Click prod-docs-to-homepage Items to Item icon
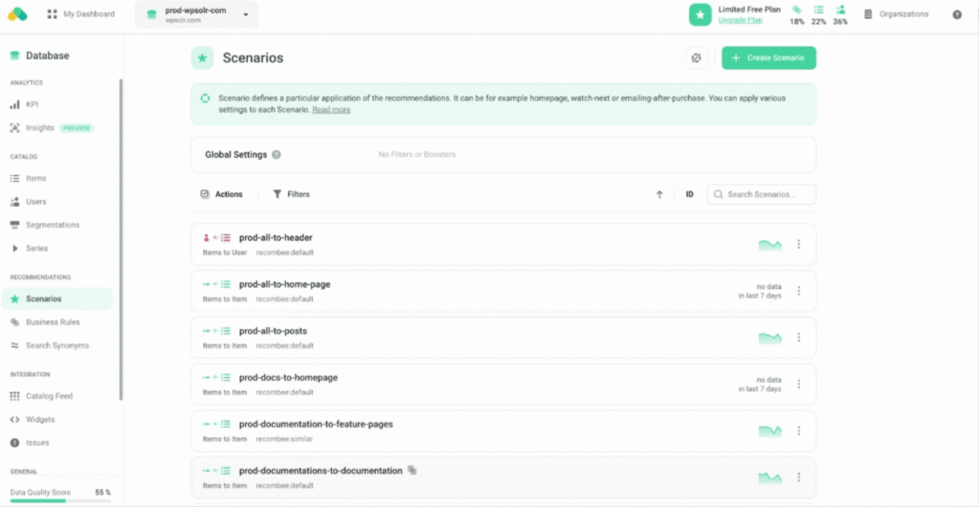The height and width of the screenshot is (507, 980). [x=217, y=378]
